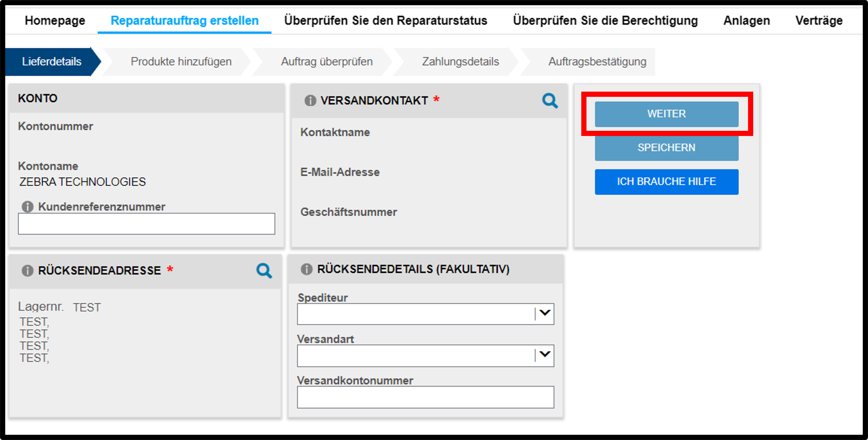Select the Auftragsbestätigung step
Screen dimensions: 868x440
click(x=597, y=62)
